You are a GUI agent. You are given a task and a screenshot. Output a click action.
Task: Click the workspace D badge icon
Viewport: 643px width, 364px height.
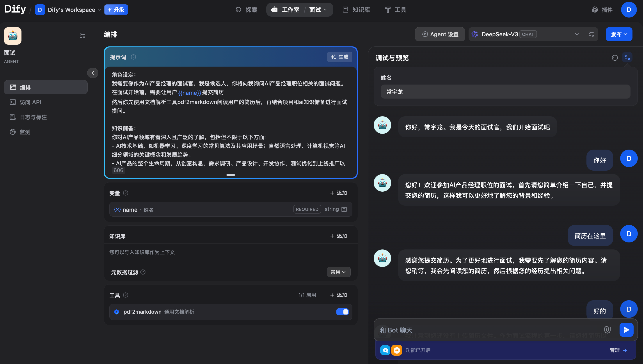(40, 10)
